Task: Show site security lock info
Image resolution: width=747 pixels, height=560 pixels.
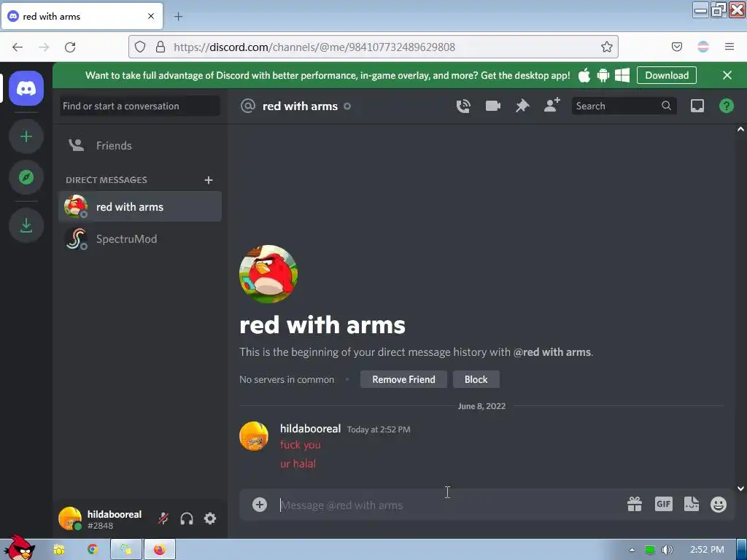Action: (x=160, y=47)
